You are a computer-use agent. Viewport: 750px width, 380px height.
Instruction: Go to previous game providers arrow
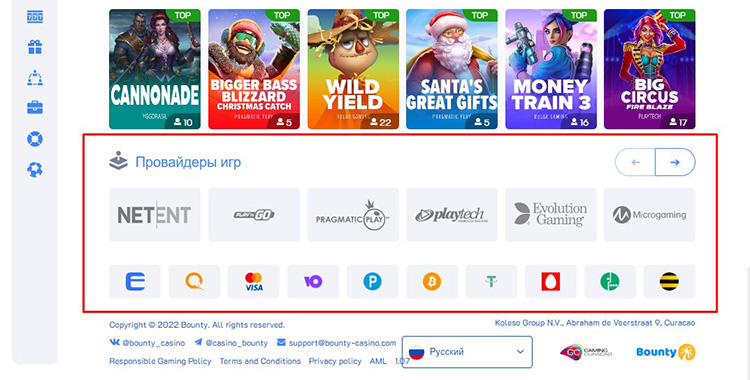click(635, 162)
